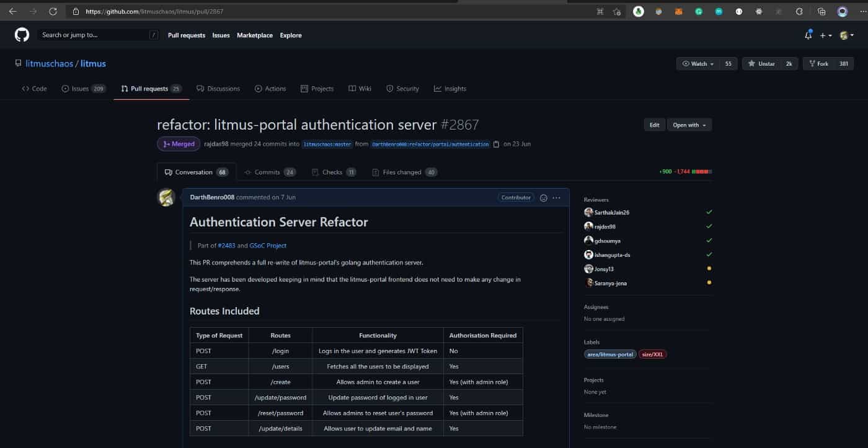Click the browser back arrow
Image resolution: width=868 pixels, height=448 pixels.
click(x=12, y=11)
